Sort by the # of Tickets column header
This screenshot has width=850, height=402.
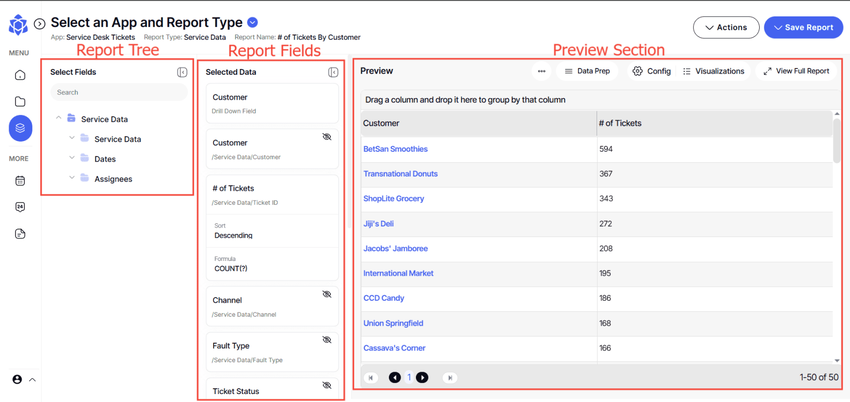[x=714, y=123]
